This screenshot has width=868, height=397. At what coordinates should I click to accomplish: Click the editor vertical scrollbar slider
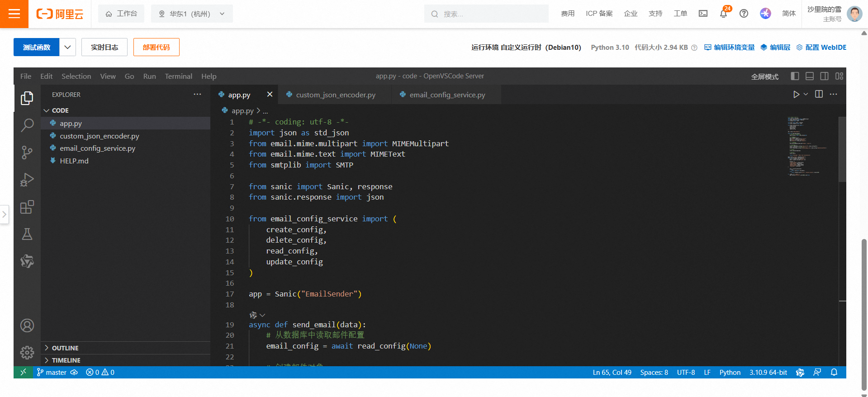pyautogui.click(x=843, y=149)
